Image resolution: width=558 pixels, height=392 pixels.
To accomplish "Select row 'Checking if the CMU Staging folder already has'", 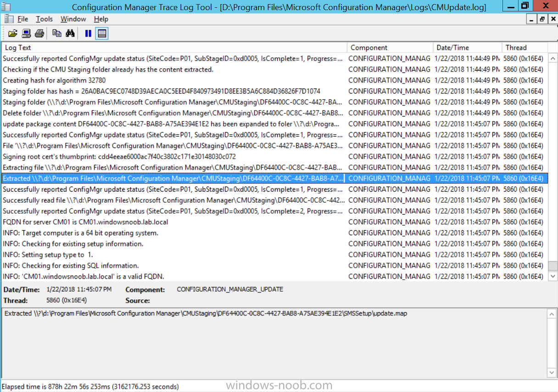I will click(274, 69).
